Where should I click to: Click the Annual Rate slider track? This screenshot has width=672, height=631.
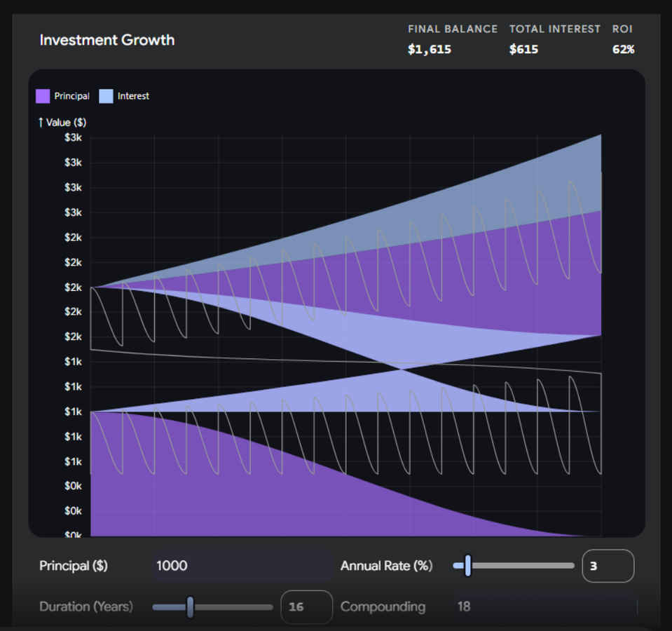526,566
